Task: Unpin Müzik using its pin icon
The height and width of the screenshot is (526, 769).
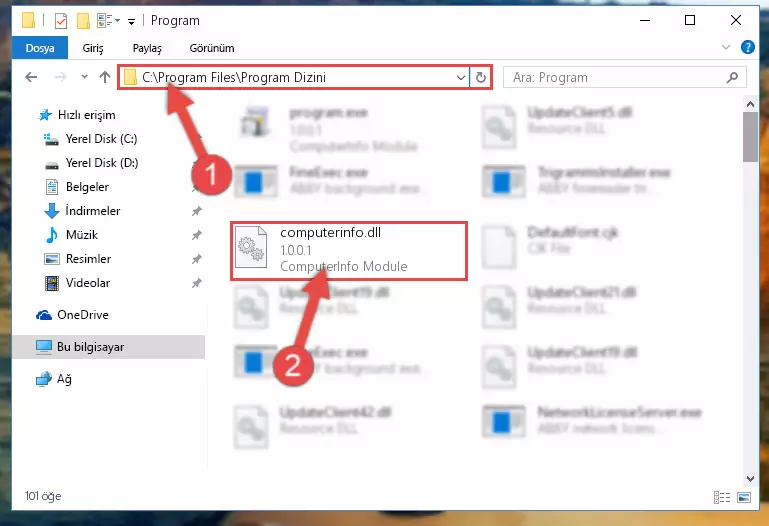Action: click(x=196, y=235)
